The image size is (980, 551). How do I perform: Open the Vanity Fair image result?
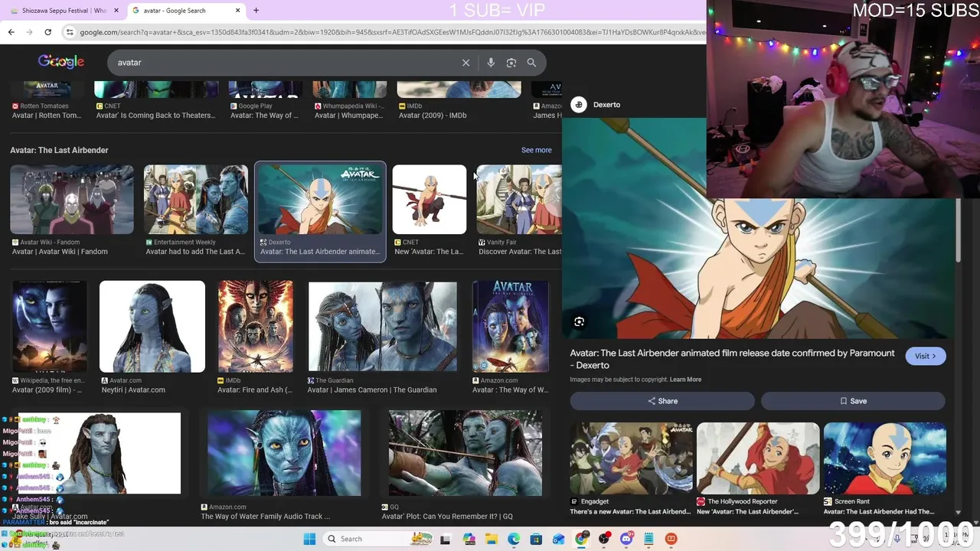pos(519,200)
